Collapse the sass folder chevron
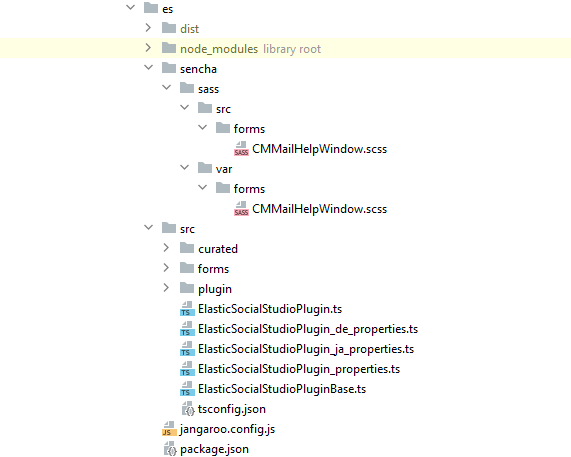The height and width of the screenshot is (457, 571). [x=166, y=87]
